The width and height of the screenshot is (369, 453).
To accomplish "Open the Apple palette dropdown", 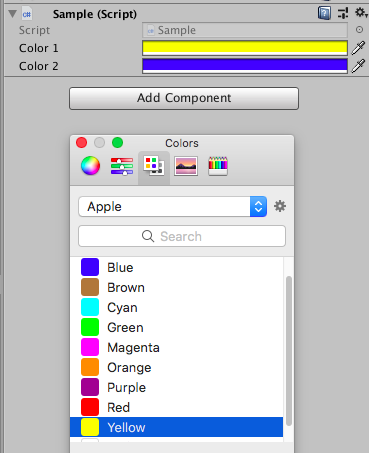I will (x=173, y=207).
